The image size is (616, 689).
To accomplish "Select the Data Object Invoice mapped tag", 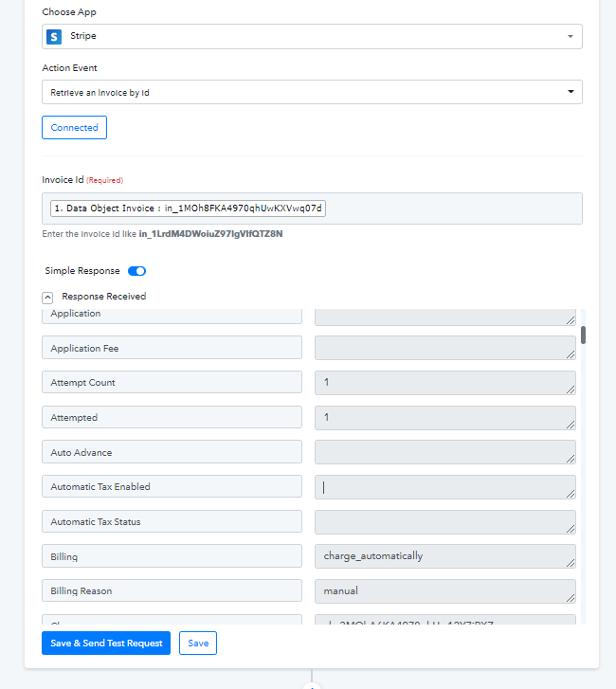I will pyautogui.click(x=188, y=209).
